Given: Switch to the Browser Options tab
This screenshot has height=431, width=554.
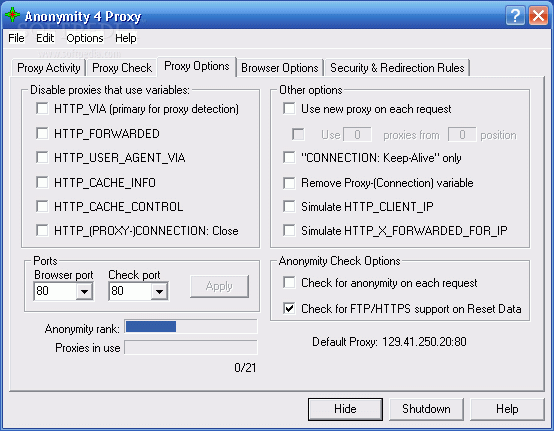Looking at the screenshot, I should (x=279, y=67).
